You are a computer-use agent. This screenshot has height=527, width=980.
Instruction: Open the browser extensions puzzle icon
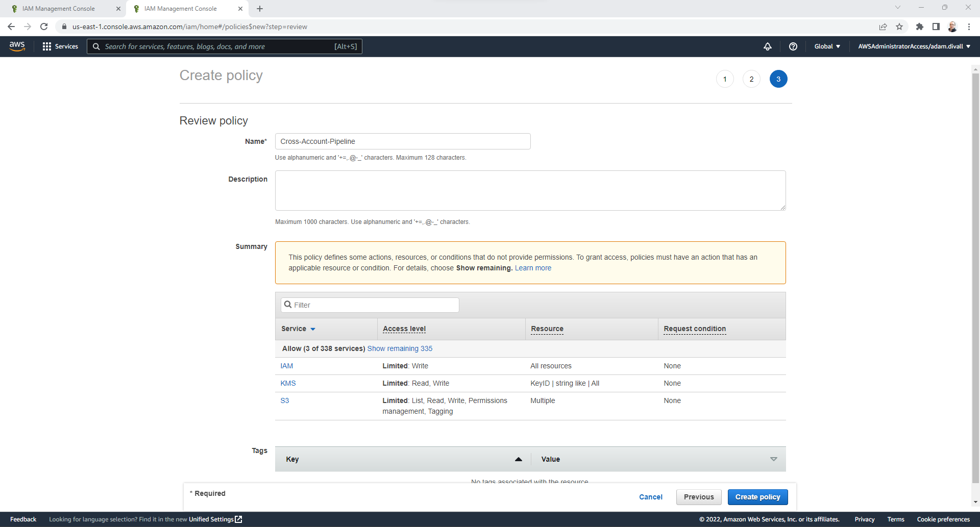pyautogui.click(x=919, y=27)
